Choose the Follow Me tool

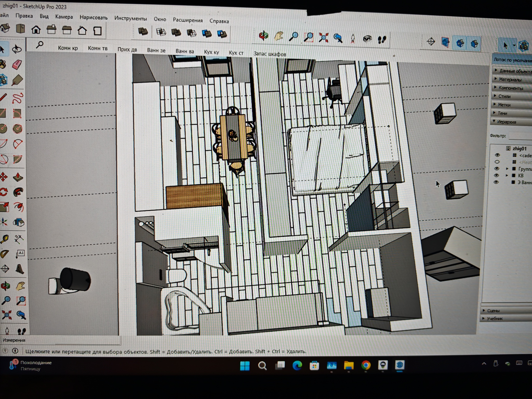[x=18, y=192]
